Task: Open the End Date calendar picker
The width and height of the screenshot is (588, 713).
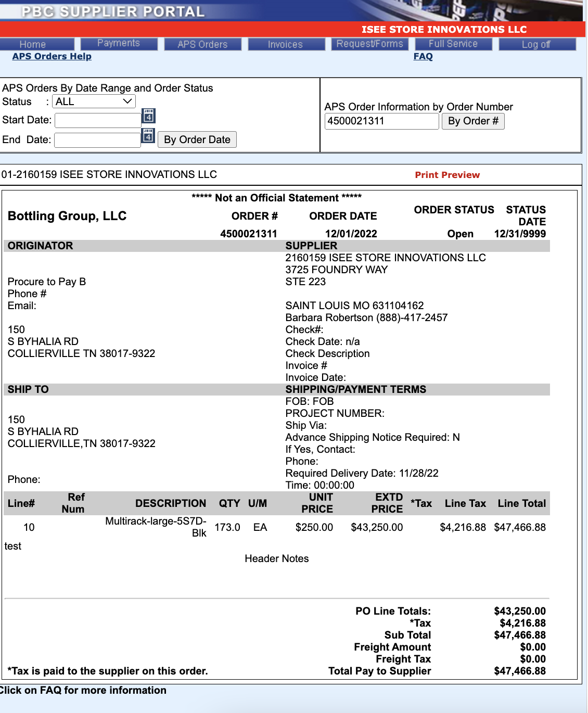Action: (x=148, y=136)
